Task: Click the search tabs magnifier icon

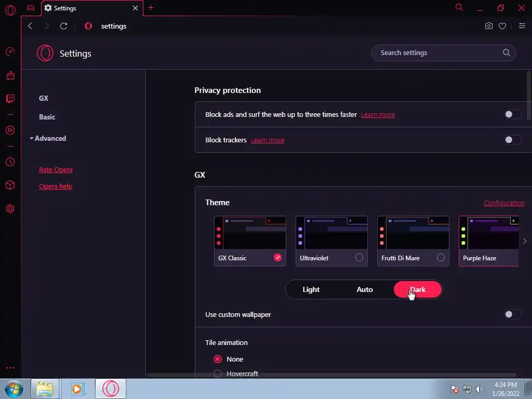Action: [459, 7]
